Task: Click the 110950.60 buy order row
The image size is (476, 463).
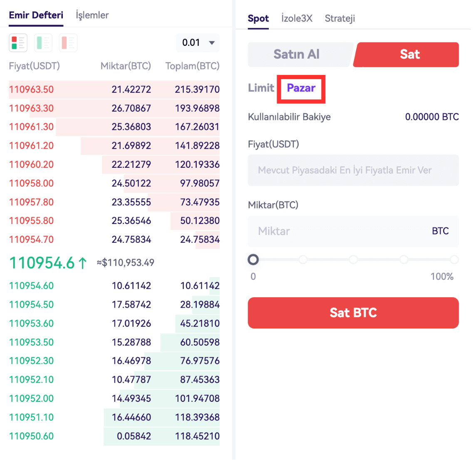Action: (114, 436)
